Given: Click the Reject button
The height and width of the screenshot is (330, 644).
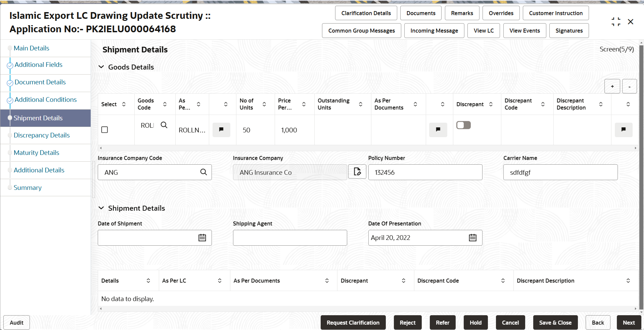Looking at the screenshot, I should (x=408, y=323).
